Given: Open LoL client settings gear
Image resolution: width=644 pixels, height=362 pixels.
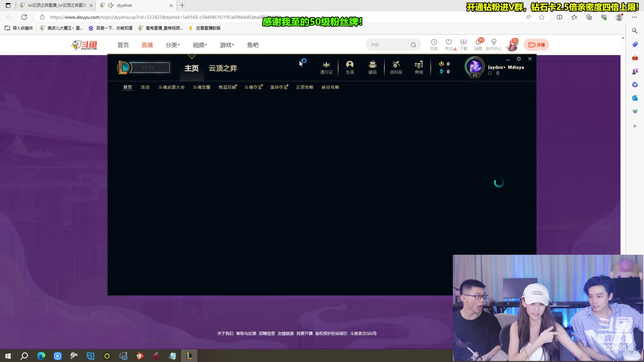Looking at the screenshot, I should click(519, 59).
